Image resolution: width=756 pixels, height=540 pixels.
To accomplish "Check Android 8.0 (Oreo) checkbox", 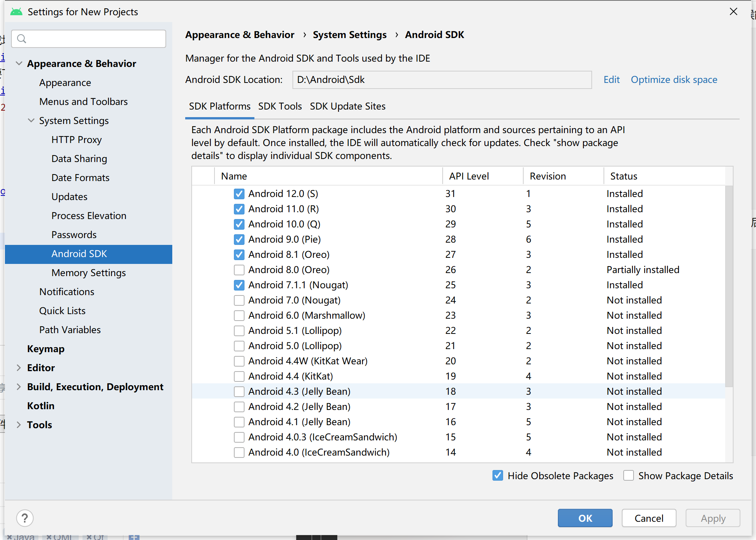I will [239, 270].
